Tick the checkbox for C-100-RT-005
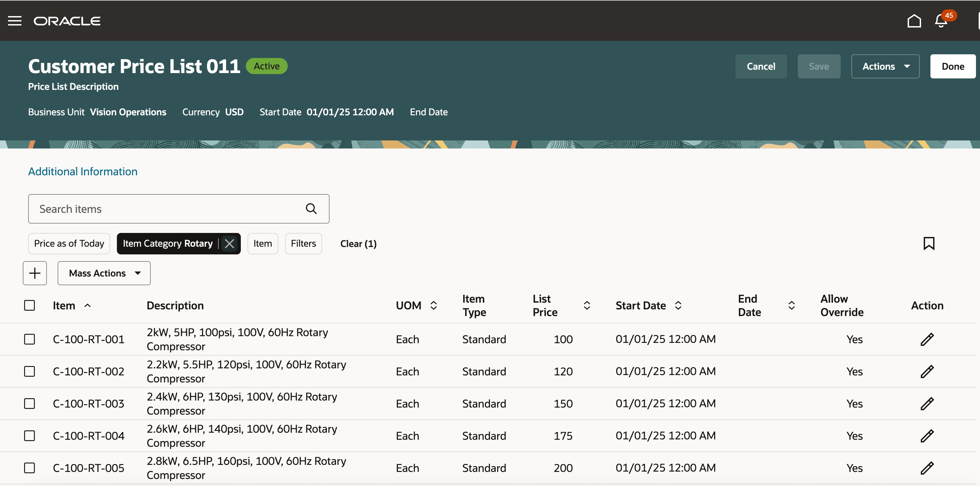This screenshot has width=980, height=486. (x=29, y=468)
